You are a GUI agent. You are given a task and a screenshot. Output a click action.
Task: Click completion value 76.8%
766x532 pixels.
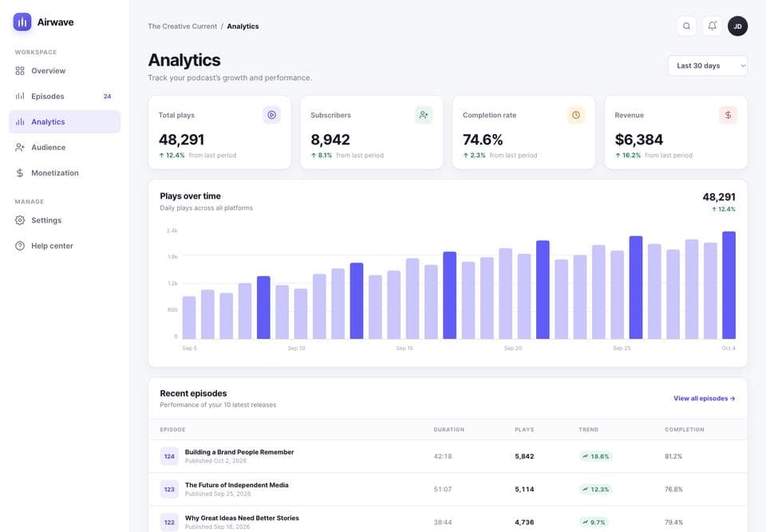click(x=673, y=489)
